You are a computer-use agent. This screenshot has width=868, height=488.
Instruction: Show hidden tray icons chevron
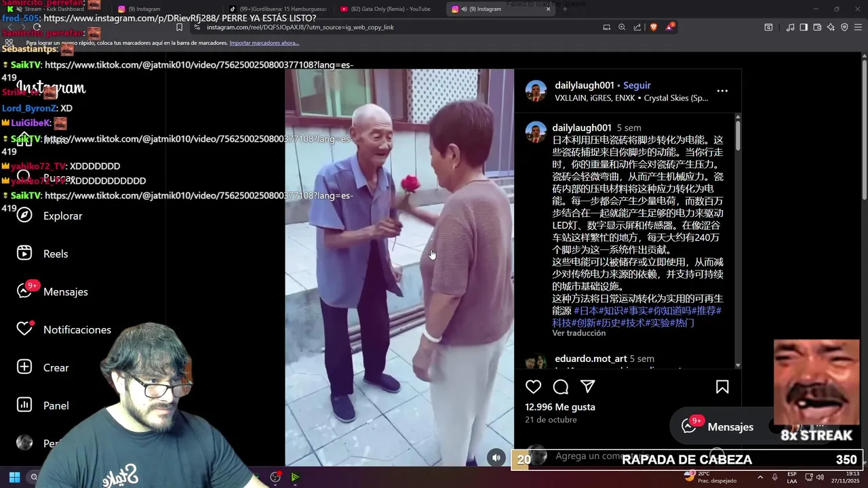point(759,477)
